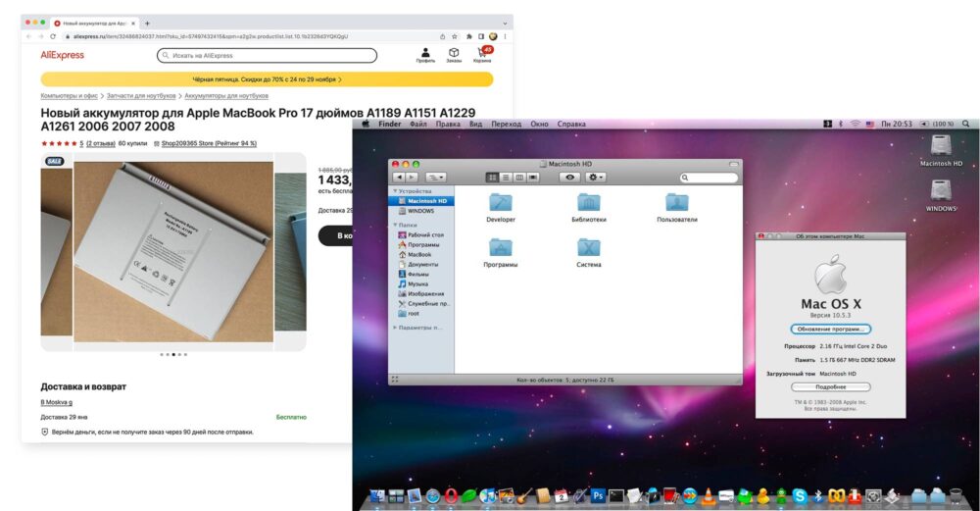Expand the Параметры поиска sidebar section
The height and width of the screenshot is (511, 980).
pyautogui.click(x=394, y=327)
